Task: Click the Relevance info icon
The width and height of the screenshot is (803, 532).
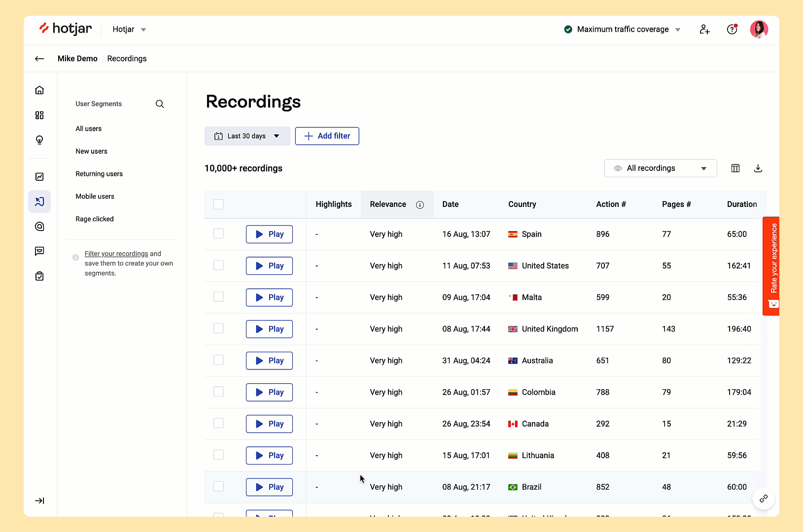Action: 420,205
